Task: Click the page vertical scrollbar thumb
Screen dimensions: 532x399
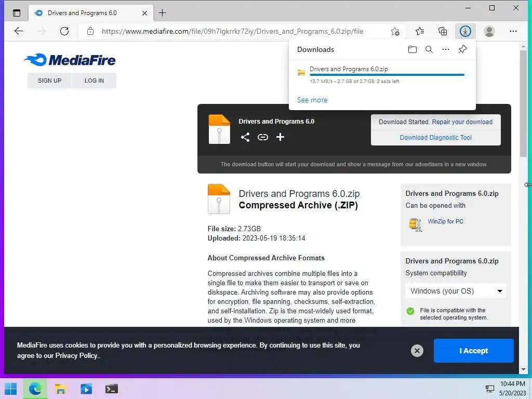Action: [x=523, y=103]
